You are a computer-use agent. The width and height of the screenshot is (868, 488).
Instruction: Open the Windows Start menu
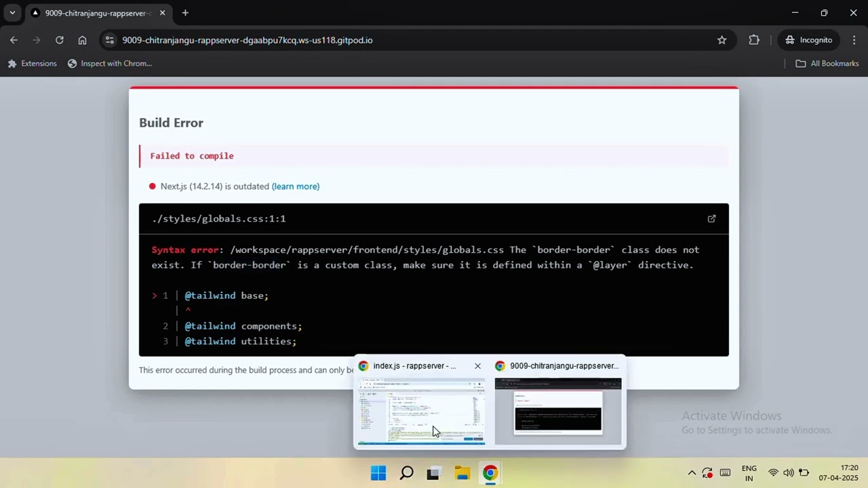point(378,473)
